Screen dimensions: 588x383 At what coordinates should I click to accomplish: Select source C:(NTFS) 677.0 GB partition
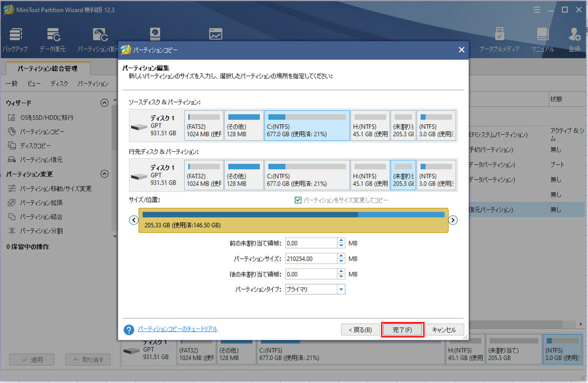click(307, 126)
